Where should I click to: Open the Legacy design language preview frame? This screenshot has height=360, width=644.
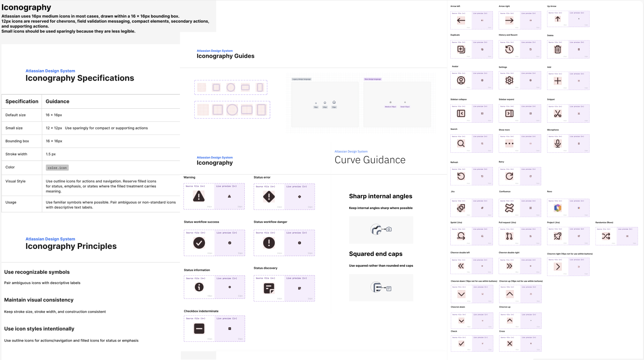click(x=325, y=104)
